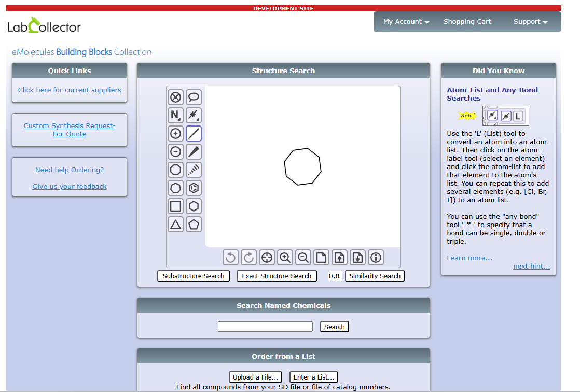580x392 pixels.
Task: Select the lasso selection tool
Action: point(194,97)
